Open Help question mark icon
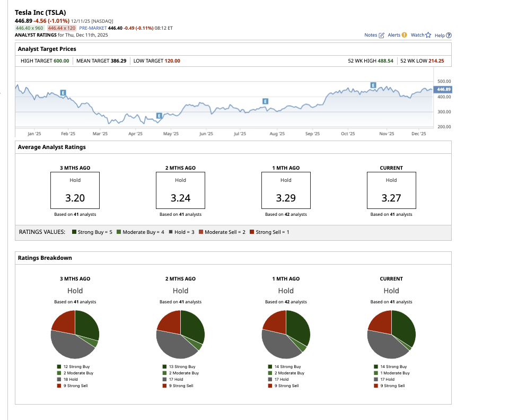 pos(449,36)
